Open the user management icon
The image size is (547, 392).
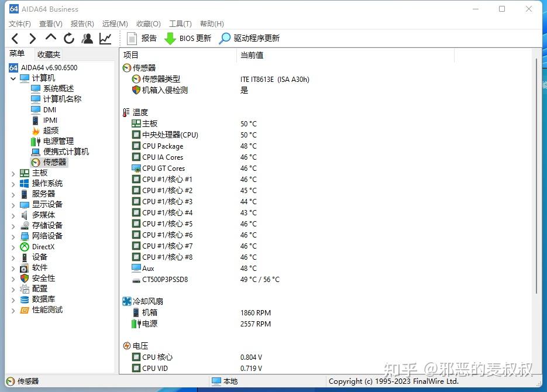point(87,39)
